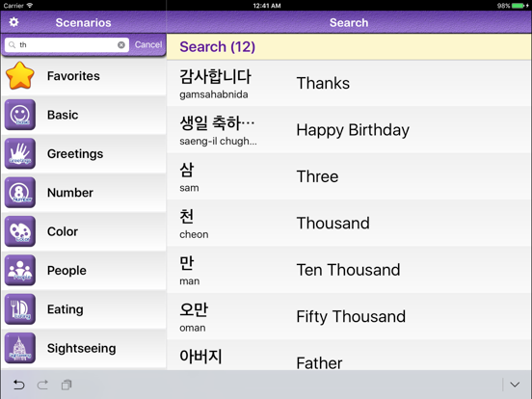This screenshot has width=532, height=399.
Task: Select the Color label
Action: 63,231
